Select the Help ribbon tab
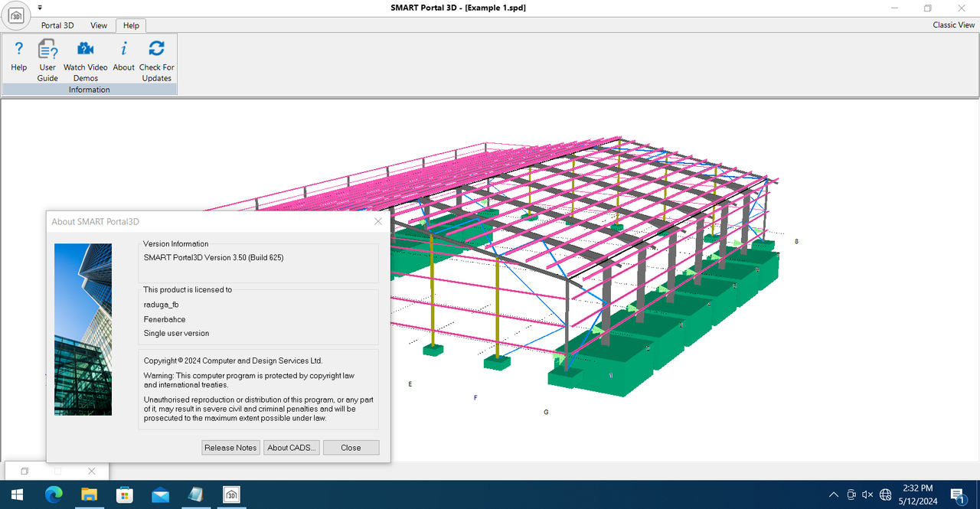This screenshot has width=980, height=509. point(131,25)
